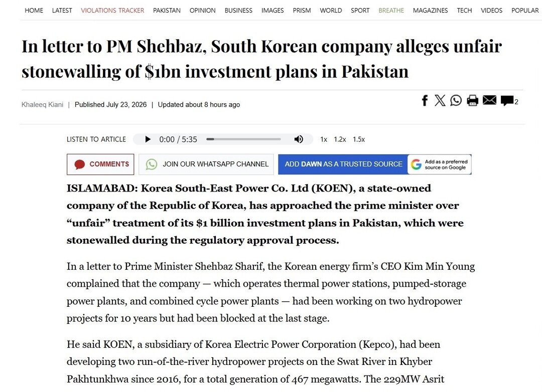Seek on the audio progress bar
Viewport: 542px width, 392px height.
click(x=244, y=139)
